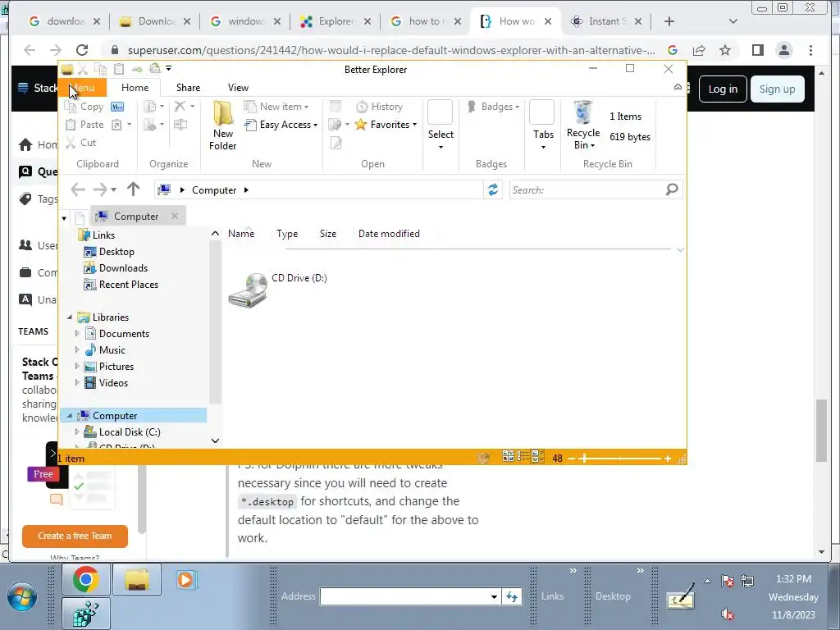Viewport: 840px width, 630px height.
Task: Select Downloads in the Links tree
Action: pyautogui.click(x=116, y=268)
